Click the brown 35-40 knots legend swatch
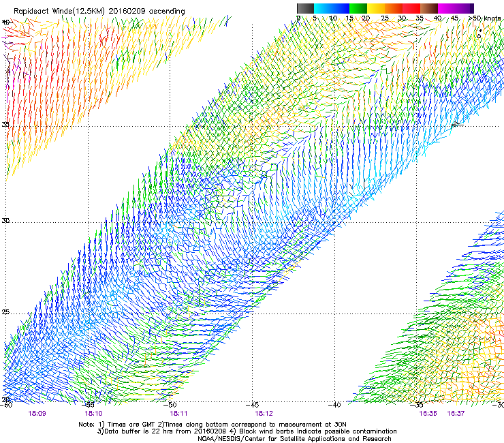This screenshot has width=504, height=443. point(429,8)
